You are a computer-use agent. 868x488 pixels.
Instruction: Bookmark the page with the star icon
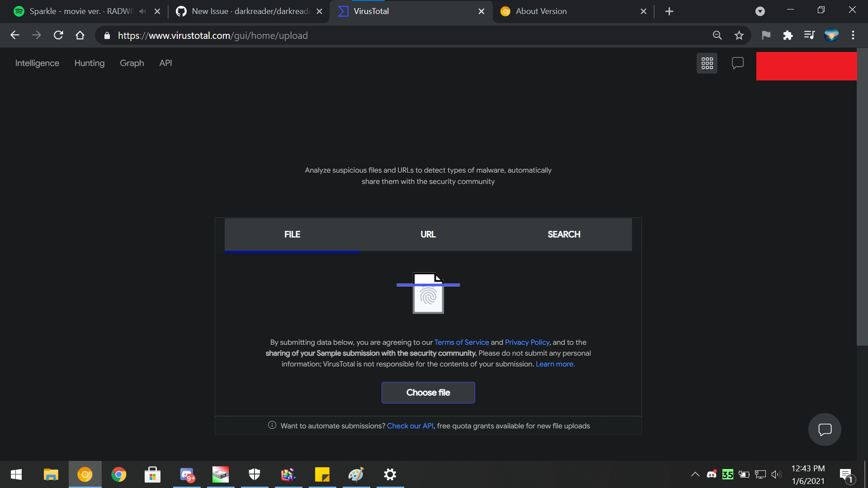coord(739,35)
